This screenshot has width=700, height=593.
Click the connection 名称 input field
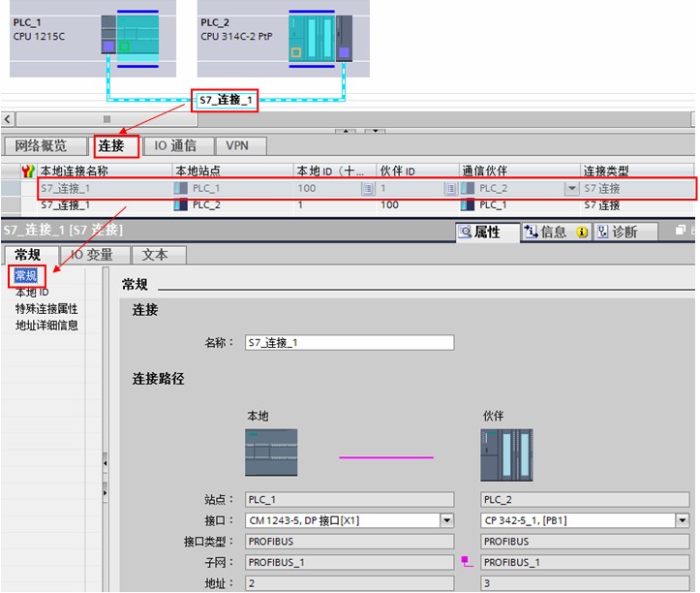pos(350,343)
